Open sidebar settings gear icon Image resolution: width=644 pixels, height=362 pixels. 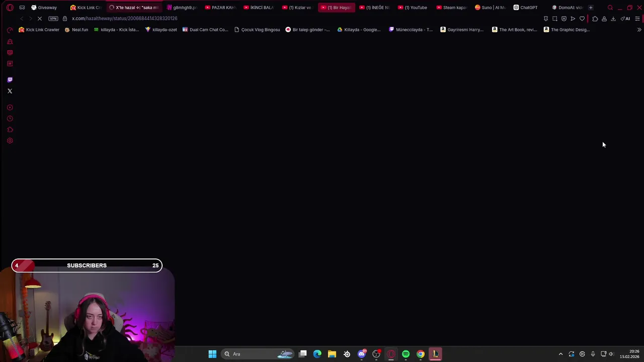pos(10,141)
